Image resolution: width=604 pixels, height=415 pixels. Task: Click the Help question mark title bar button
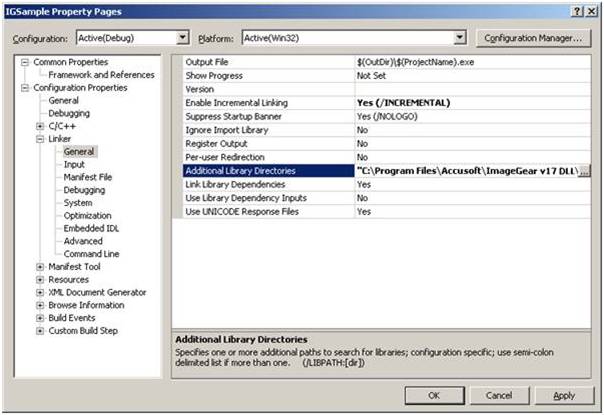(578, 10)
